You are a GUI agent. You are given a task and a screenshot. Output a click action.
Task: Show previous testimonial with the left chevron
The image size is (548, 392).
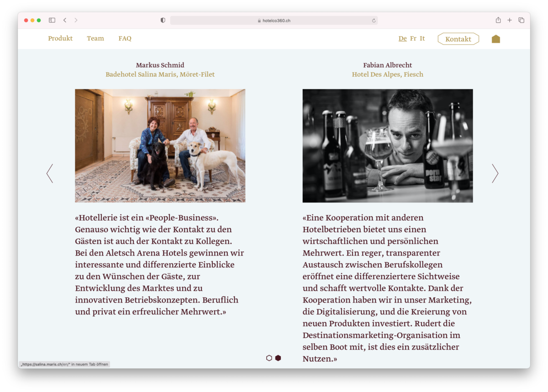[x=50, y=173]
